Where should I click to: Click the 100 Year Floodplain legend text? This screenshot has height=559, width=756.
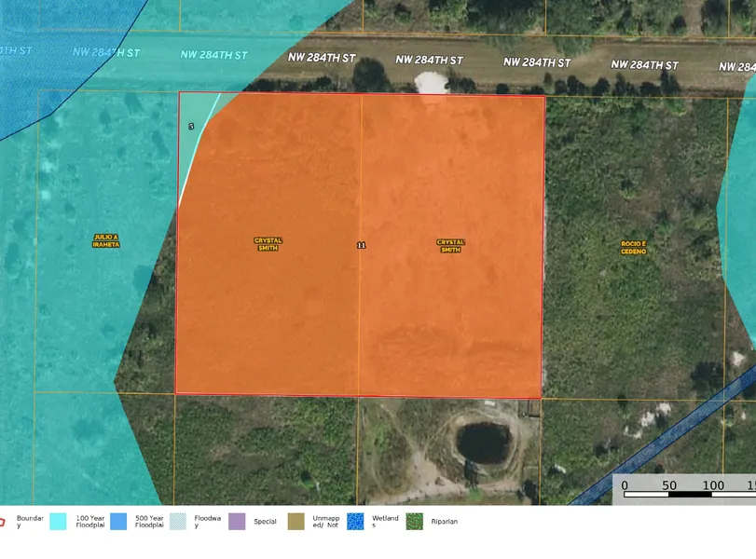click(x=90, y=522)
